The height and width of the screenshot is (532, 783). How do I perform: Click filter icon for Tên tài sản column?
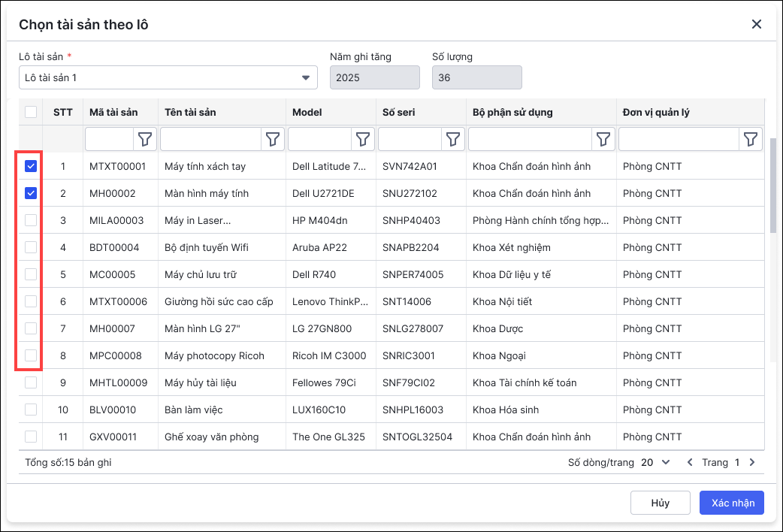(x=274, y=139)
